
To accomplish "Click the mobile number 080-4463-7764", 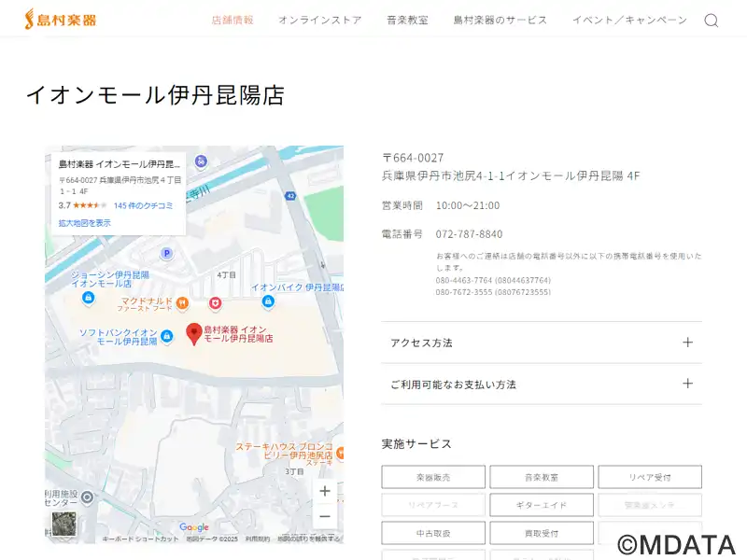I will 493,281.
